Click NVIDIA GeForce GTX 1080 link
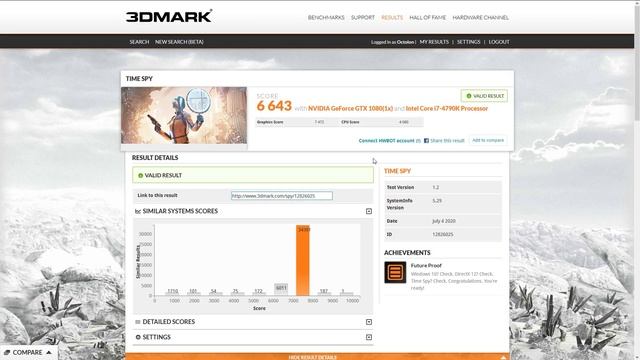 tap(350, 108)
